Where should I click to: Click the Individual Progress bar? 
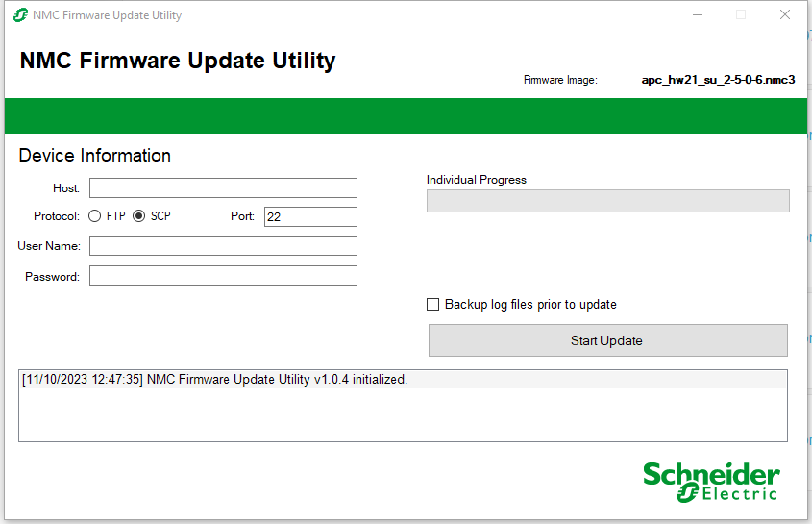pos(608,201)
